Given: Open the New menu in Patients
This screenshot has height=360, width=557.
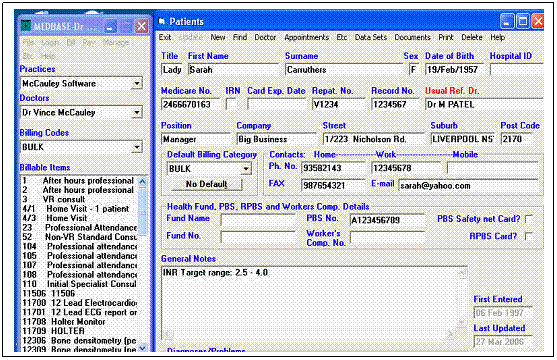Looking at the screenshot, I should tap(218, 37).
